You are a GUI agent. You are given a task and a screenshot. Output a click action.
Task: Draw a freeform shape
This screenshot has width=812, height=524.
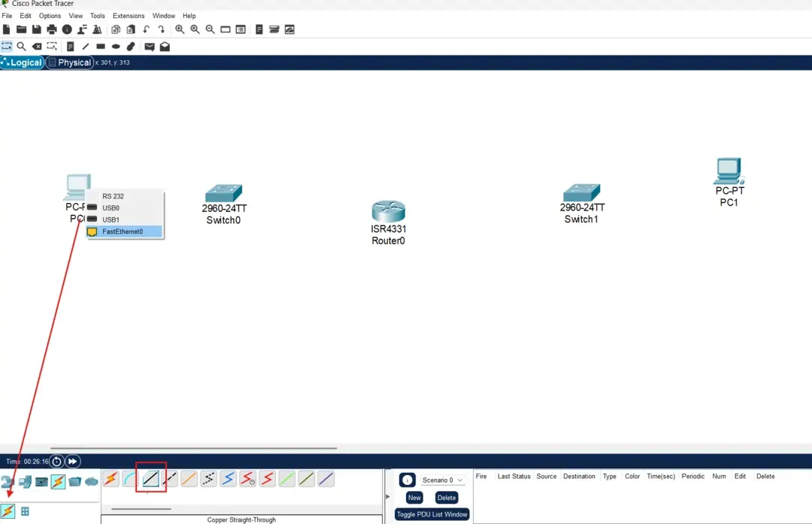[x=131, y=47]
